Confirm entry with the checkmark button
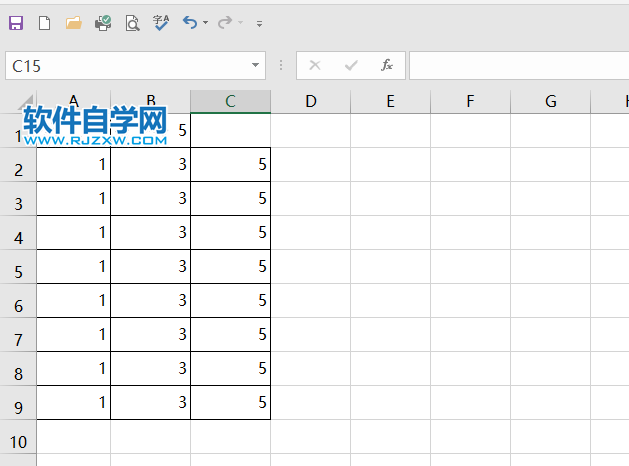Screen dimensions: 629x466 pyautogui.click(x=351, y=65)
